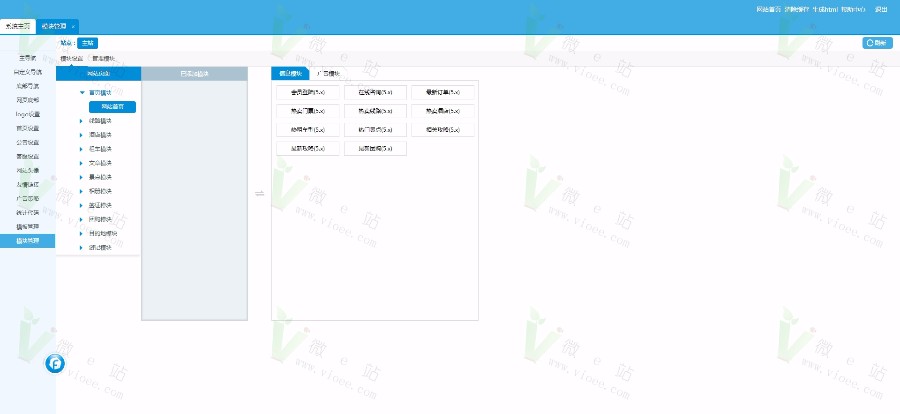Viewport: 900px width, 414px height.
Task: Open 自定义导航 in the sidebar
Action: pyautogui.click(x=28, y=72)
